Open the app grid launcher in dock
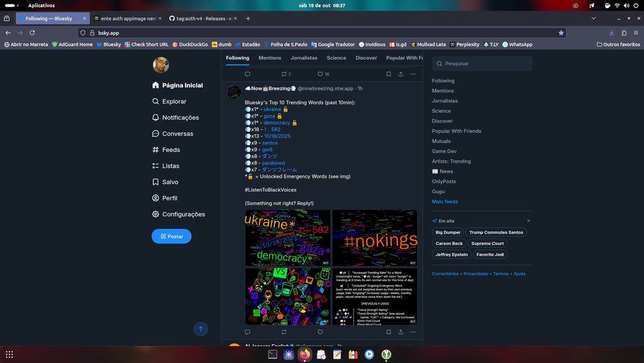 [x=10, y=355]
